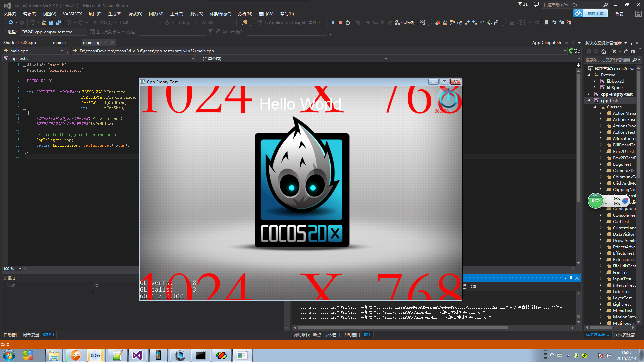Screen dimensions: 644x362
Task: Collapse the #include region fold at line 1
Action: pyautogui.click(x=24, y=65)
